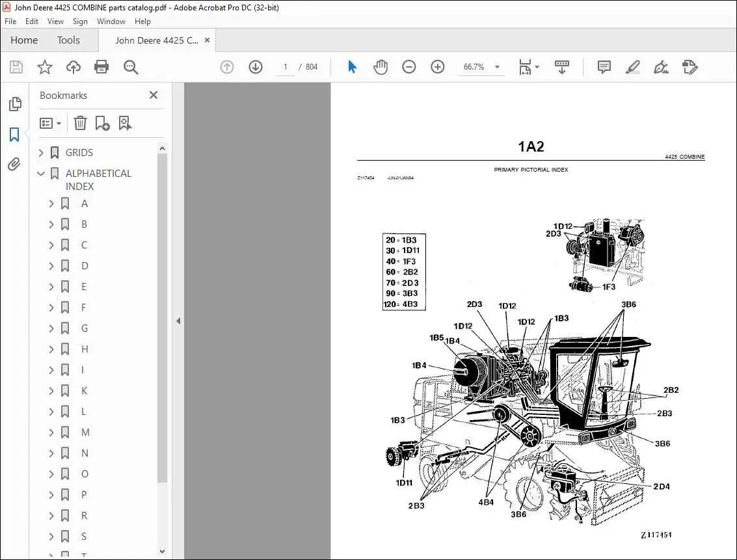Expand bookmark A
Viewport: 737px width, 560px height.
51,204
